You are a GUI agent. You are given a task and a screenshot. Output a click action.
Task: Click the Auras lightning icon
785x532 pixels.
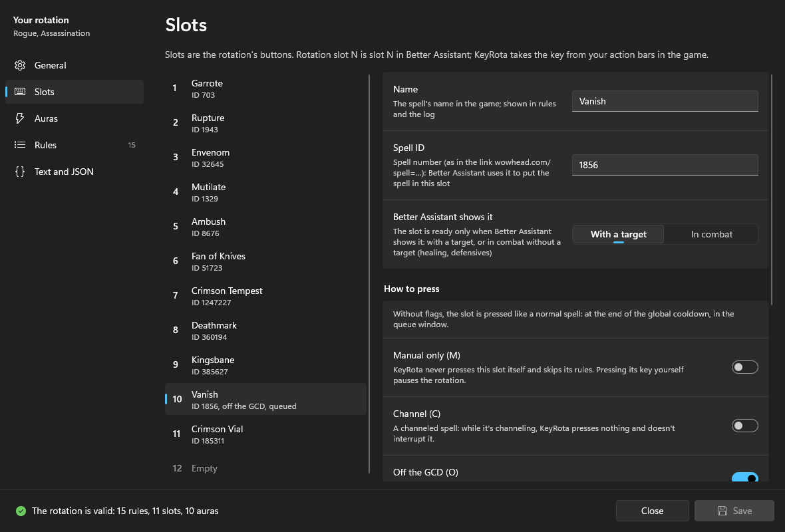point(20,118)
